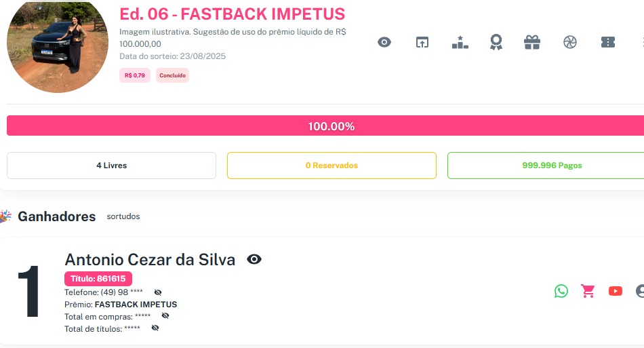This screenshot has height=348, width=644.
Task: Open the winner's purchases cart icon
Action: point(588,291)
